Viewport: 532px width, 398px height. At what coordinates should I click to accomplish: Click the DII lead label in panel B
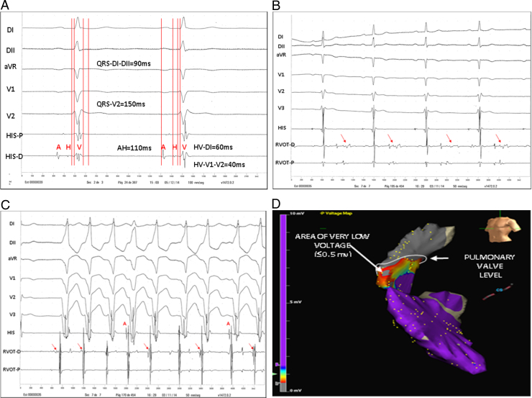point(281,47)
